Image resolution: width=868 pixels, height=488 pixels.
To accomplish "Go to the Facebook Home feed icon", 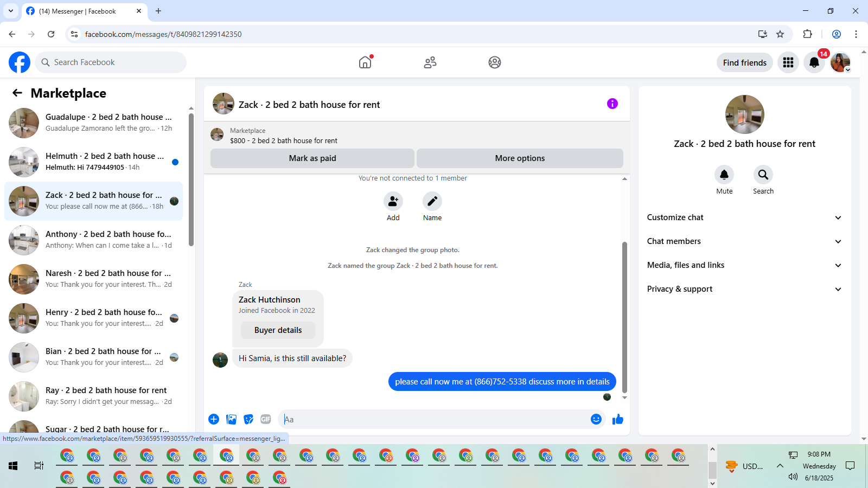I will 365,62.
